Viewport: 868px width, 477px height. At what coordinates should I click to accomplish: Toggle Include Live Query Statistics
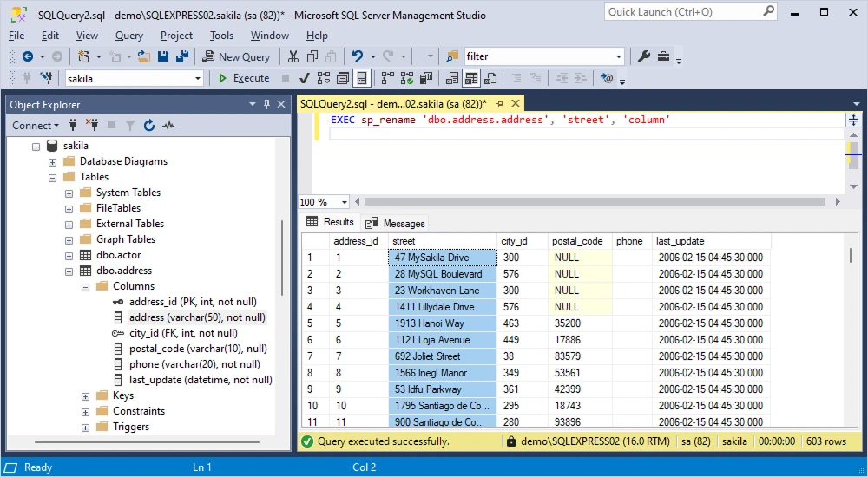(407, 79)
